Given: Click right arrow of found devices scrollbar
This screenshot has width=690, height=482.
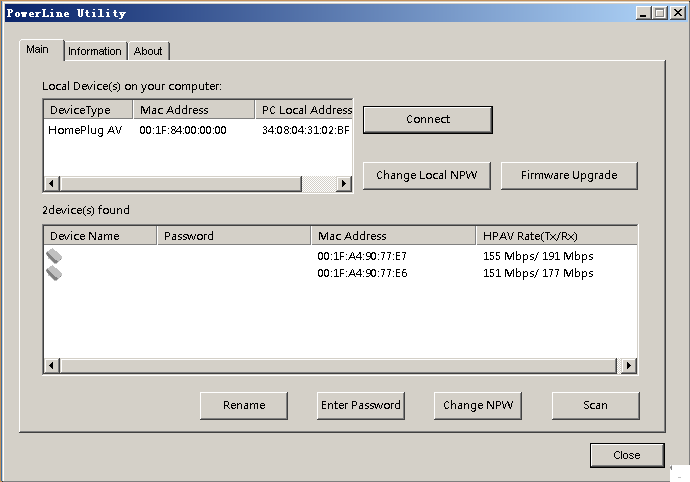Looking at the screenshot, I should pyautogui.click(x=629, y=365).
